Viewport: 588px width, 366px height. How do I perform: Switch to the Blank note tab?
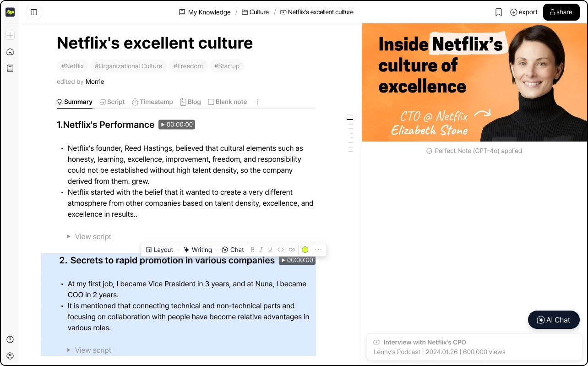point(228,102)
